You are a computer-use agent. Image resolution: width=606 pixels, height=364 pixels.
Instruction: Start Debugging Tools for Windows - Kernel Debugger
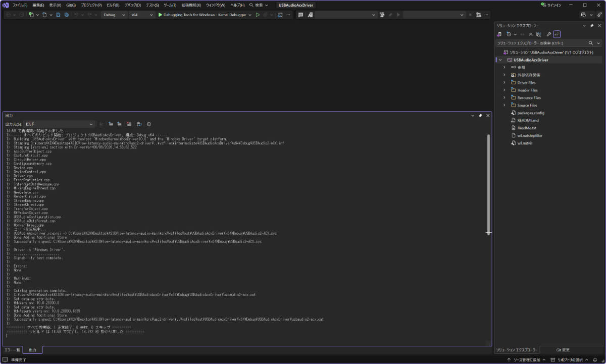(x=202, y=15)
